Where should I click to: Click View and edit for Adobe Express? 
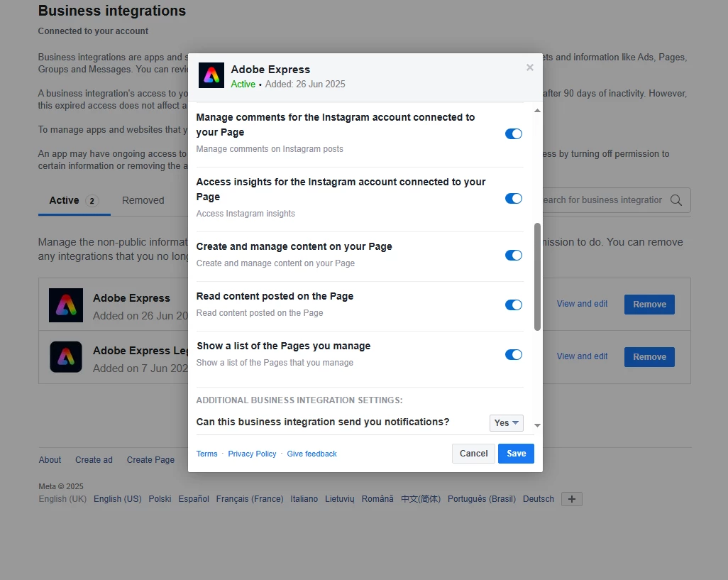click(x=583, y=304)
